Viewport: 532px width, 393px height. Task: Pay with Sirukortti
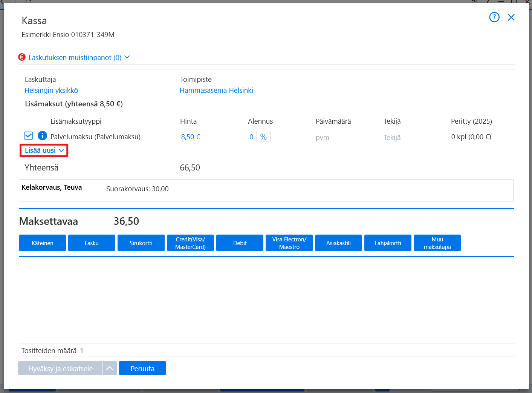point(141,243)
